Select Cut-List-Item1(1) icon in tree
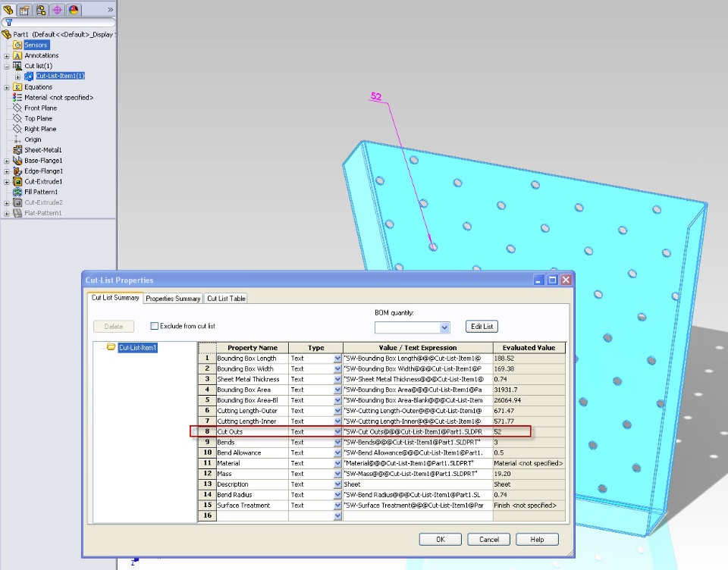Image resolution: width=728 pixels, height=570 pixels. (x=29, y=76)
